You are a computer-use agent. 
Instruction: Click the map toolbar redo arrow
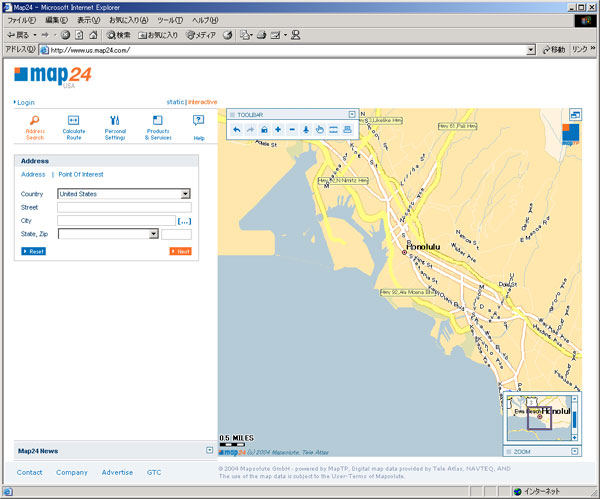click(x=250, y=130)
